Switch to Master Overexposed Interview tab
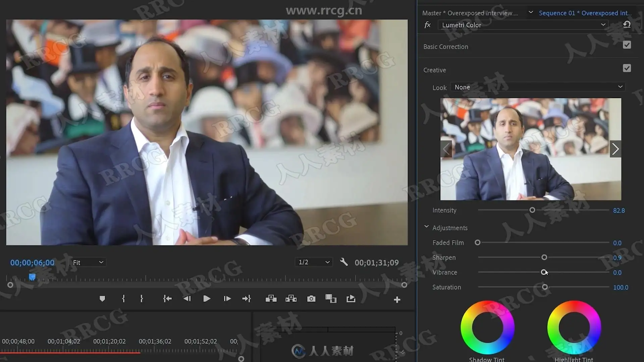Viewport: 644px width, 362px height. point(470,13)
